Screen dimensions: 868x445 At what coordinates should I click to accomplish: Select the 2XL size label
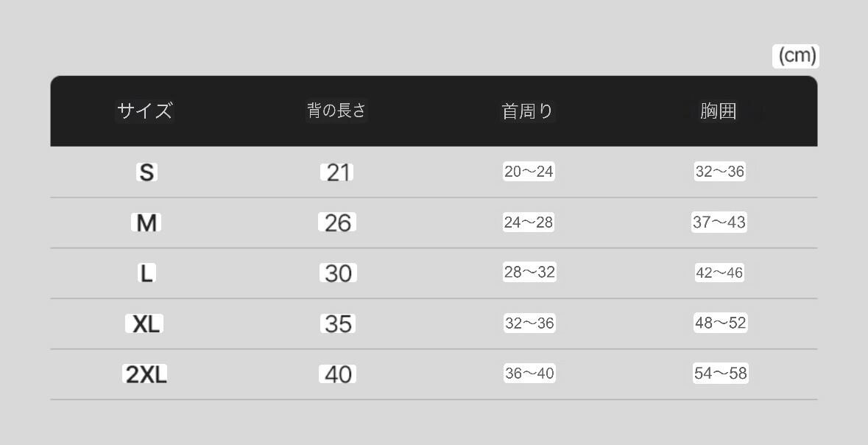146,374
